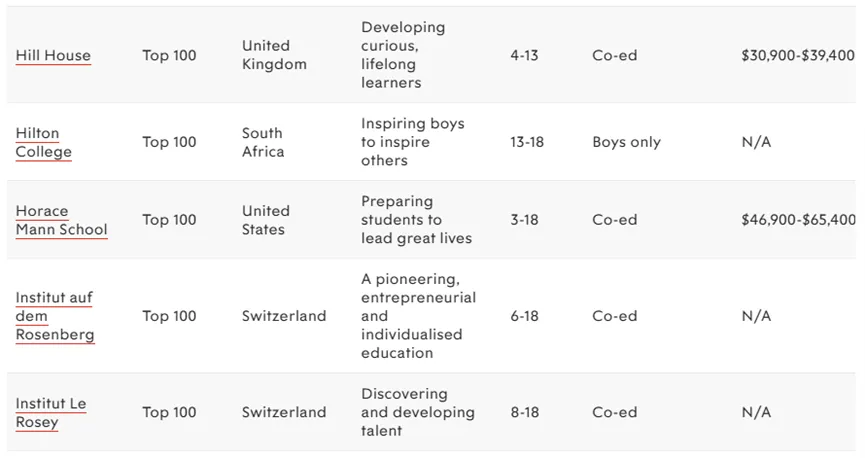
Task: Click the 4-13 age range cell
Action: [x=524, y=56]
